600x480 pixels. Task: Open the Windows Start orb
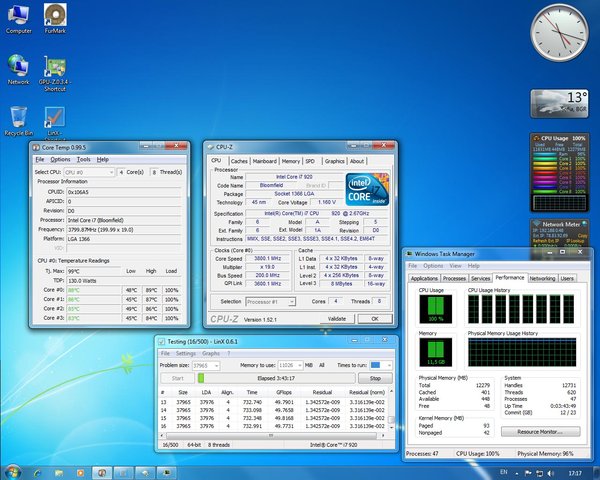[12, 473]
